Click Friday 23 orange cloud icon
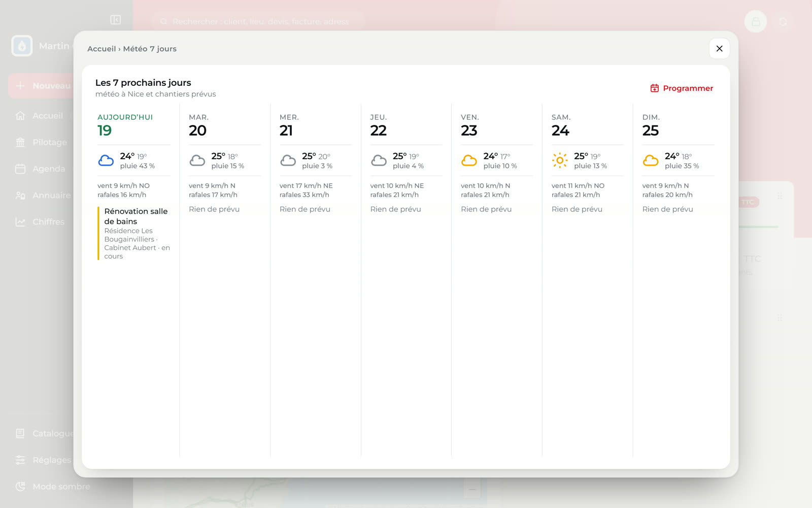This screenshot has height=508, width=812. (469, 161)
